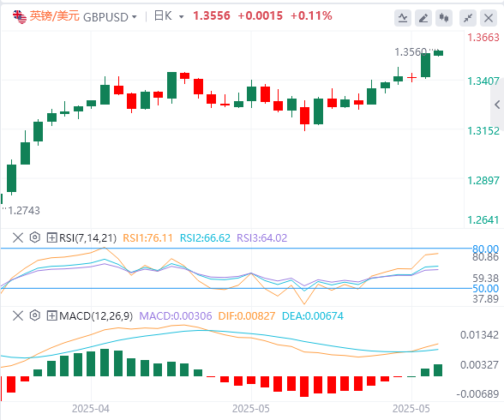Remove the RSI indicator panel
The image size is (504, 420).
[x=18, y=237]
